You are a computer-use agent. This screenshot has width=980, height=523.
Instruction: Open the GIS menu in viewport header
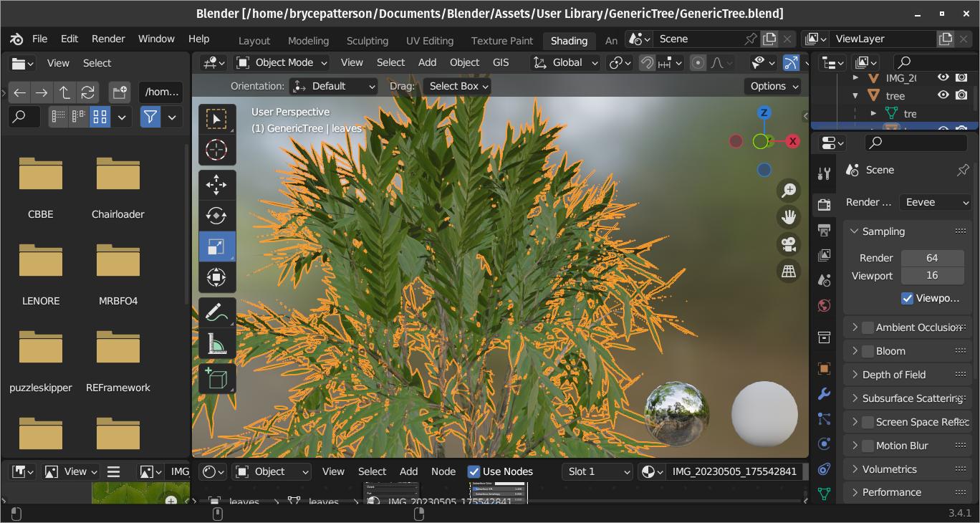[x=501, y=63]
